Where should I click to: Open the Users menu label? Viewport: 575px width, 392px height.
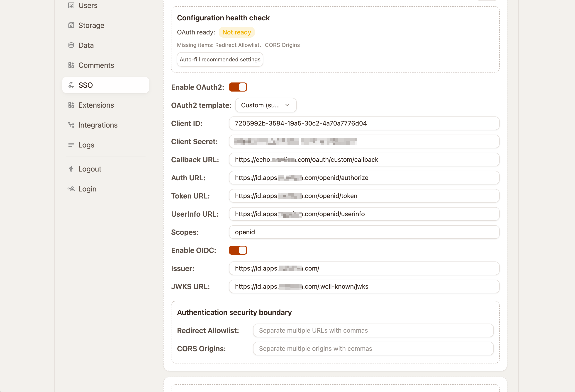click(88, 5)
